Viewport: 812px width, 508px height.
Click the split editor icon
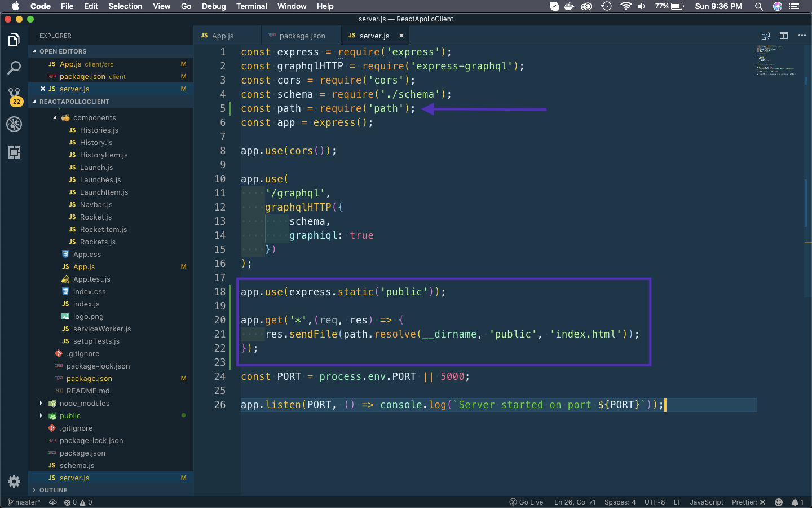(784, 36)
